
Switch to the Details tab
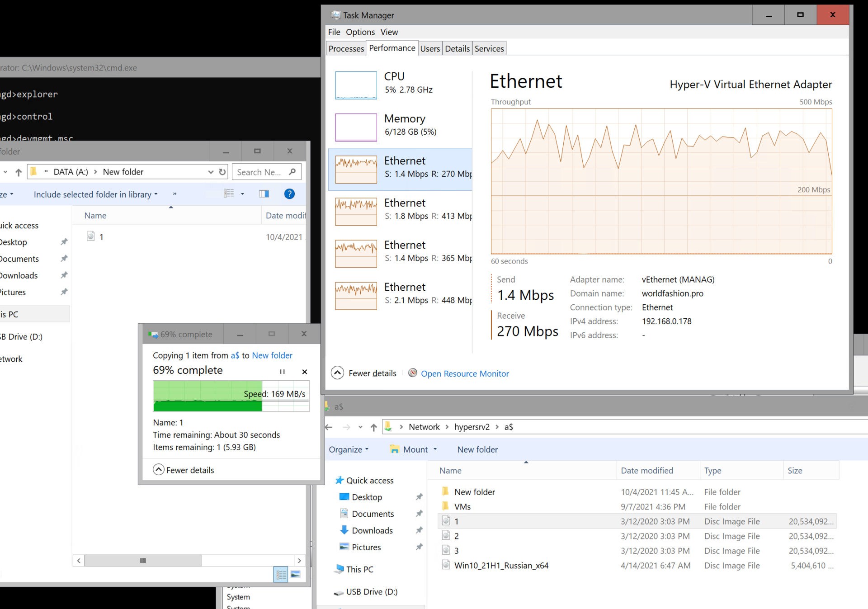click(x=457, y=49)
